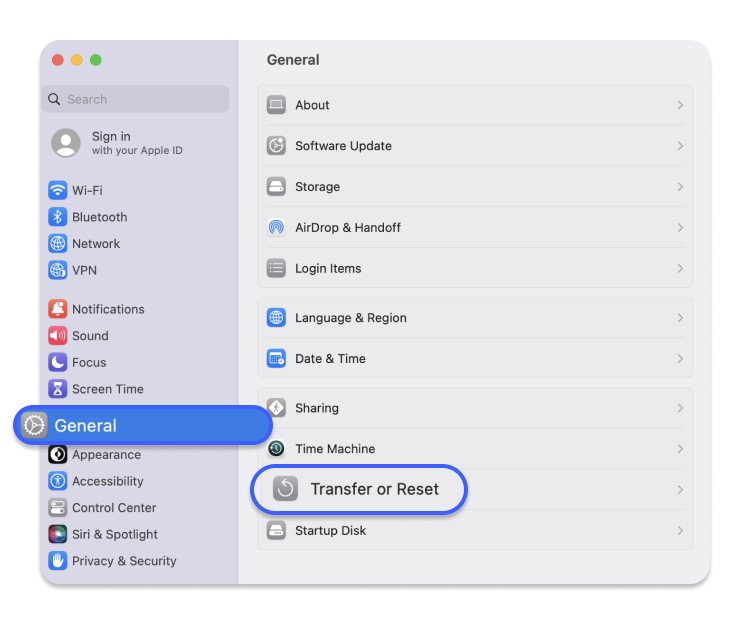The image size is (750, 624).
Task: Click the Storage label text
Action: (317, 186)
